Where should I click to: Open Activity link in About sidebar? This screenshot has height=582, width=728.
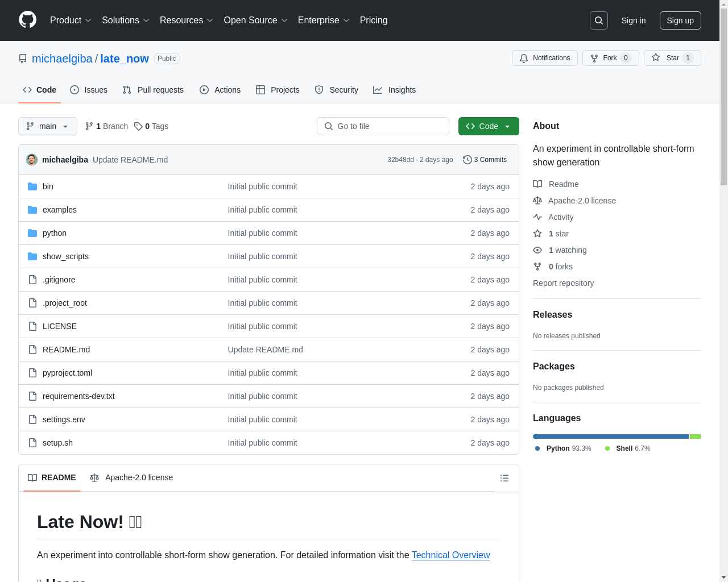[x=553, y=217]
